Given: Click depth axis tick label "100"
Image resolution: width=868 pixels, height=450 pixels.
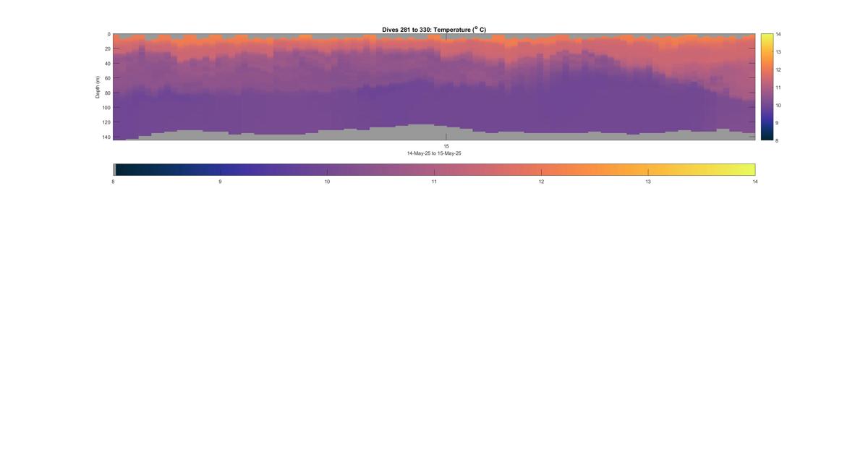Looking at the screenshot, I should (106, 108).
